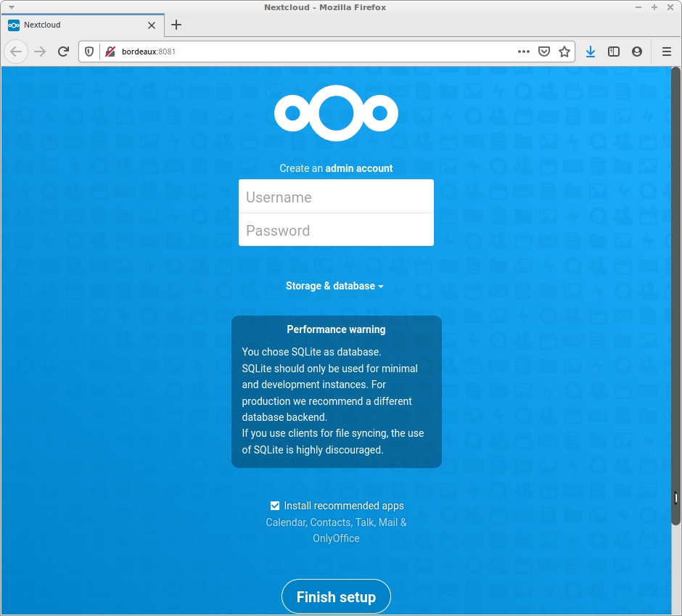Reload the current page
The height and width of the screenshot is (616, 682).
[x=64, y=52]
